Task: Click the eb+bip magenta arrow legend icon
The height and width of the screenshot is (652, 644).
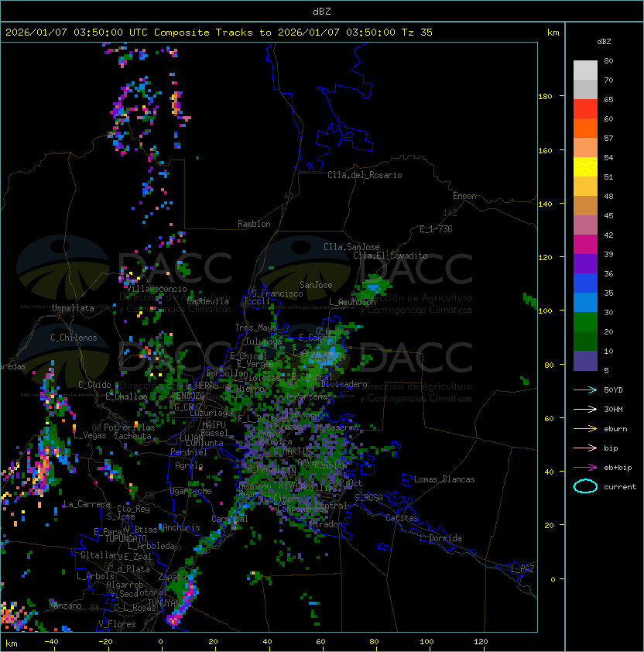Action: [x=585, y=468]
